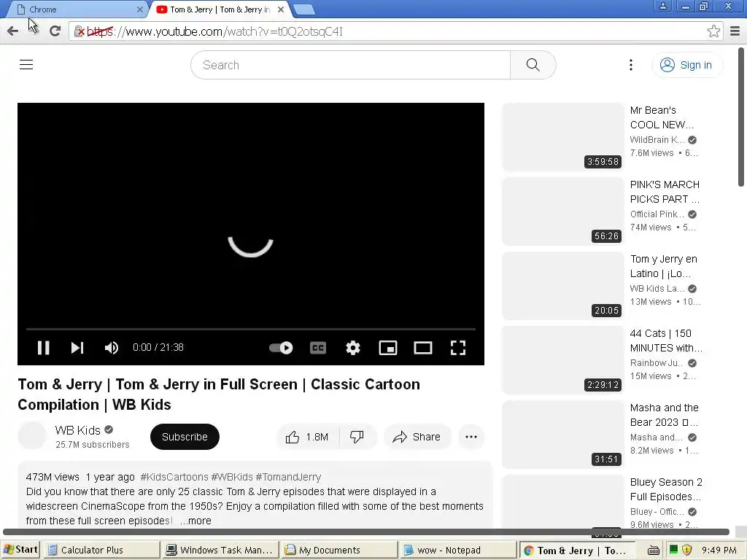Switch to the Chrome blank tab
Viewport: 747px width, 560px height.
76,9
